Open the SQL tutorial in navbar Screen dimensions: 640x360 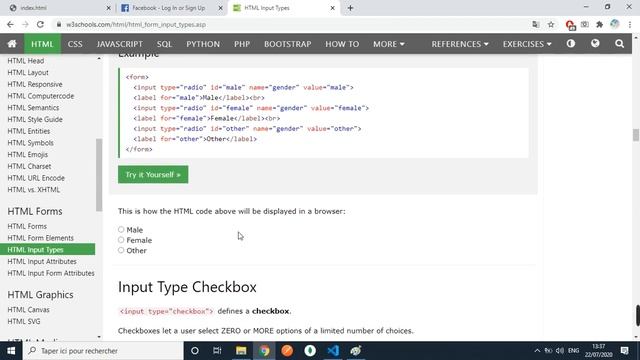point(164,44)
